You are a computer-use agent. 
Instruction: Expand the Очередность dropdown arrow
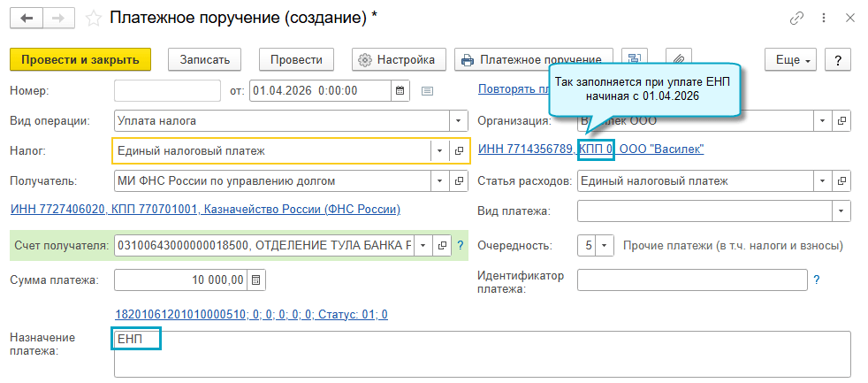605,245
